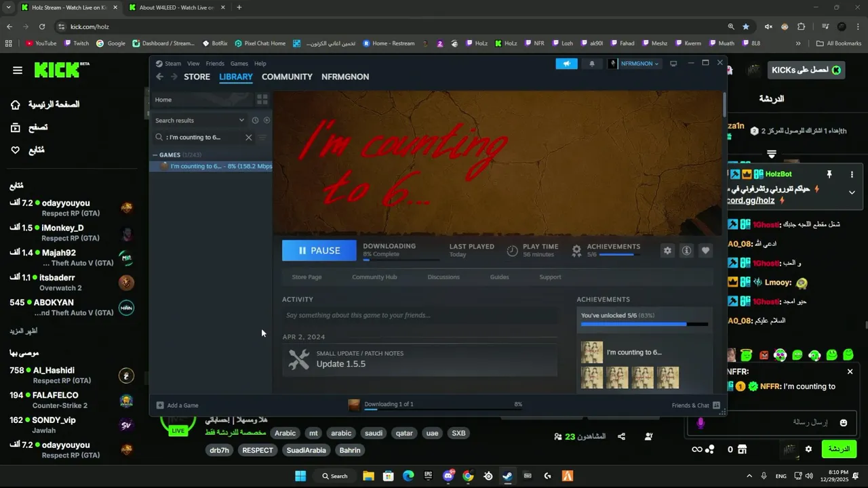Open Steam from Windows taskbar
Screen dimensions: 868x488
point(508,476)
